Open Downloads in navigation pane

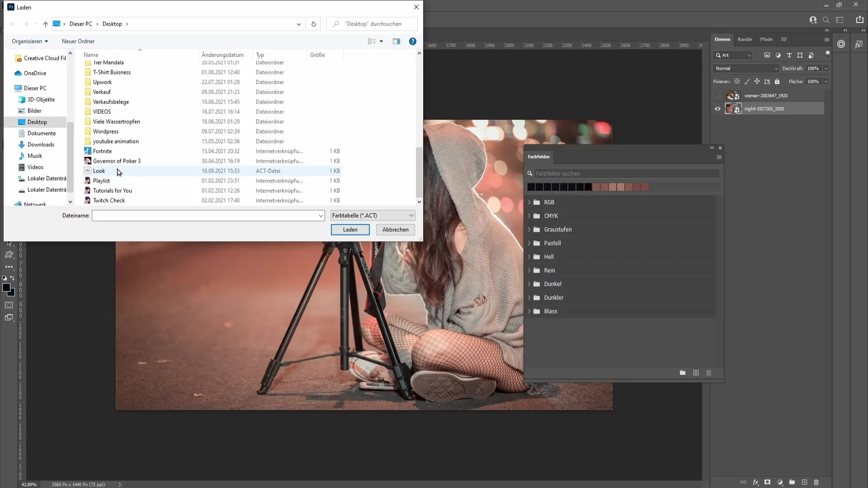coord(41,145)
